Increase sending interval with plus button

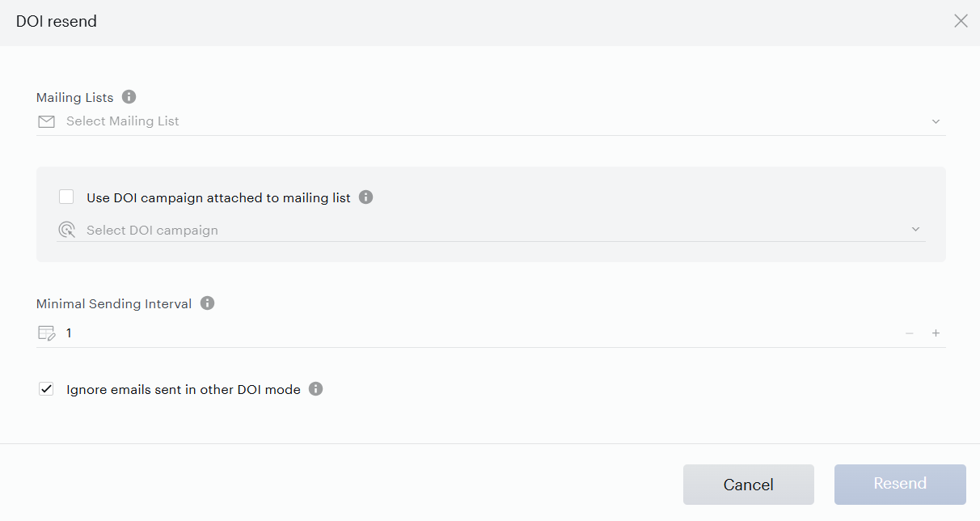tap(936, 333)
